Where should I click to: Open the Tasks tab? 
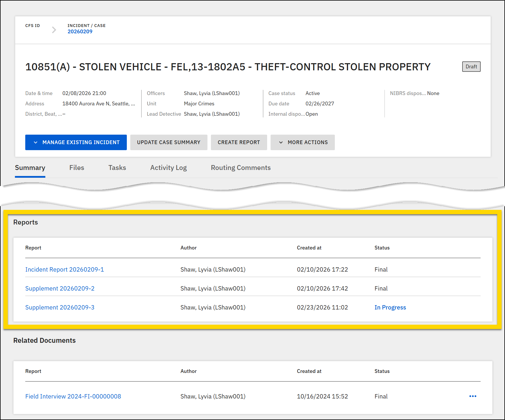click(x=117, y=168)
